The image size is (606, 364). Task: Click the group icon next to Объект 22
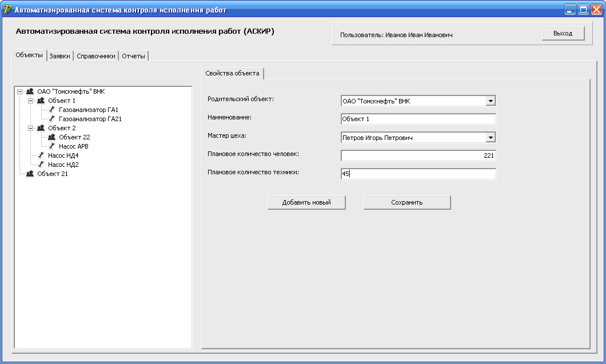pyautogui.click(x=51, y=137)
